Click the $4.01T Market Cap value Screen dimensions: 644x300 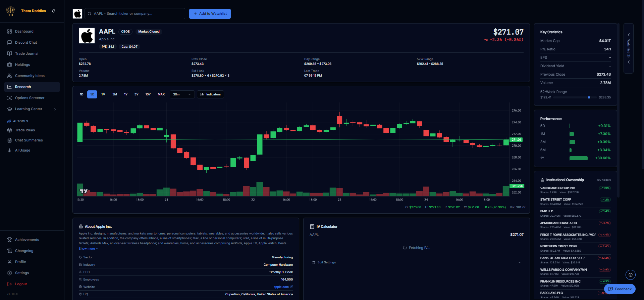tap(605, 41)
